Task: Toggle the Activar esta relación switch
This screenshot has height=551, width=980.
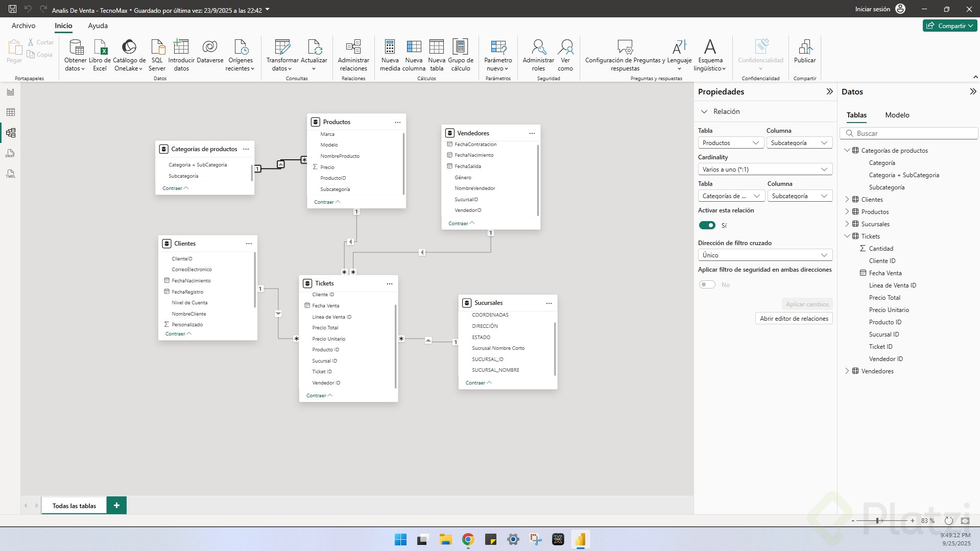Action: pos(707,225)
